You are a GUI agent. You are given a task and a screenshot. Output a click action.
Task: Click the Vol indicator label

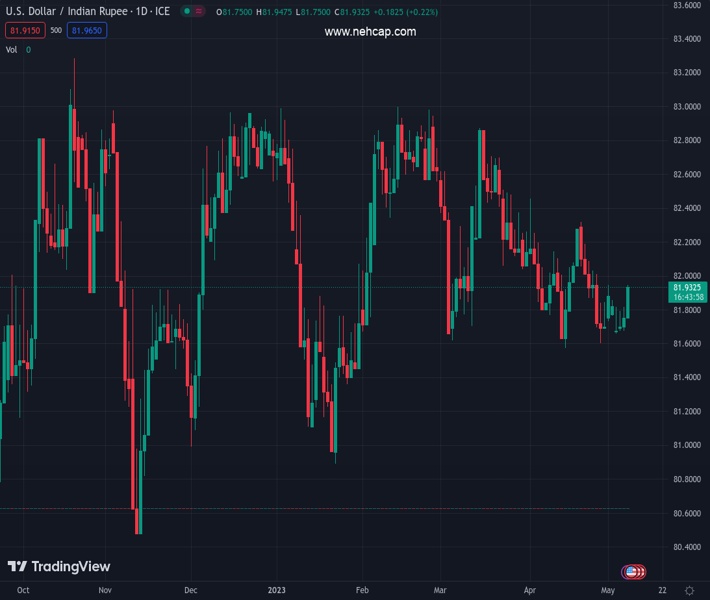point(12,49)
